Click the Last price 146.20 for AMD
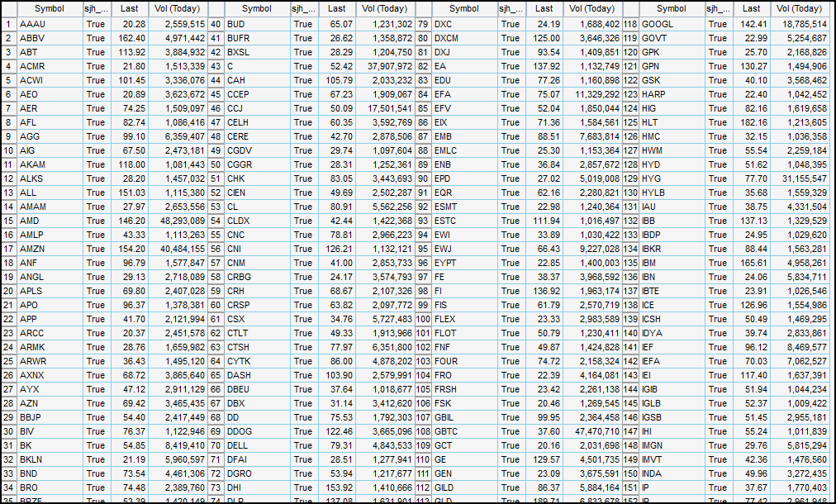Viewport: 836px width, 504px height. coord(130,221)
